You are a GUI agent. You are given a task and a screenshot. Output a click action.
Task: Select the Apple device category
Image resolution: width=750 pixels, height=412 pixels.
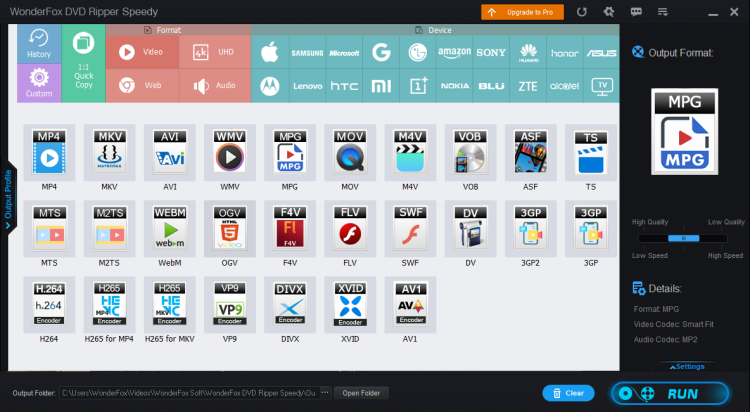[268, 52]
